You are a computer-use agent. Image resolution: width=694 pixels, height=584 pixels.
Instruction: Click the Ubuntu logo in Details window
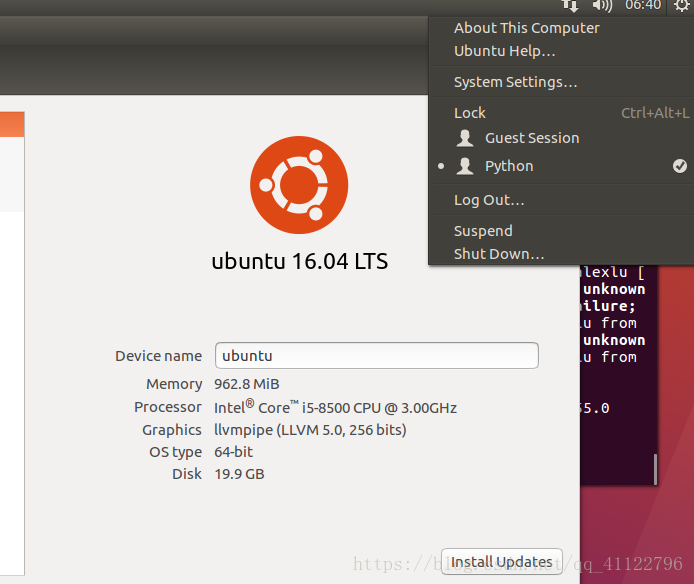[x=299, y=185]
